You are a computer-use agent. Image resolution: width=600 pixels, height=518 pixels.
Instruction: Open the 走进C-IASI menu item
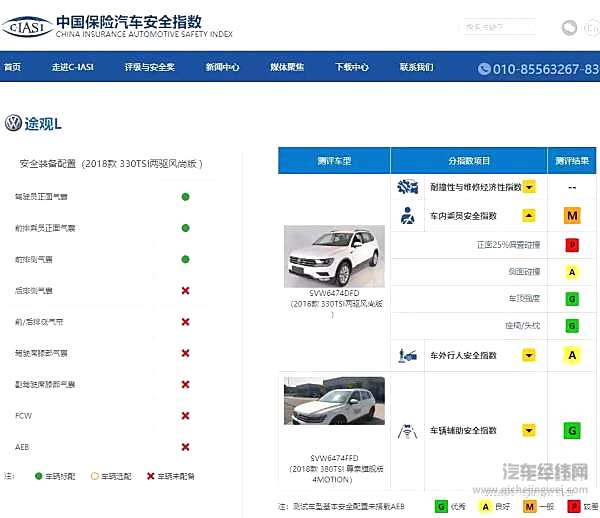tap(73, 67)
